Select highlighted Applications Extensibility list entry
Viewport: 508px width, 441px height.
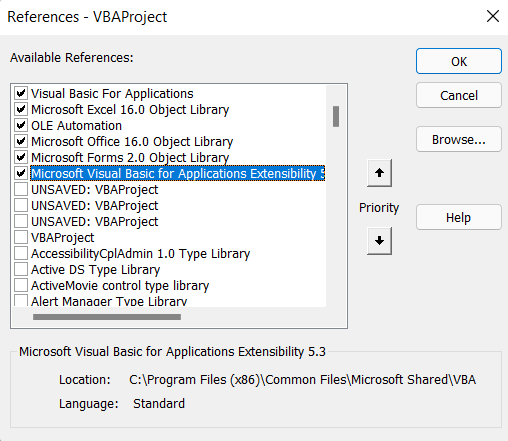pyautogui.click(x=178, y=173)
